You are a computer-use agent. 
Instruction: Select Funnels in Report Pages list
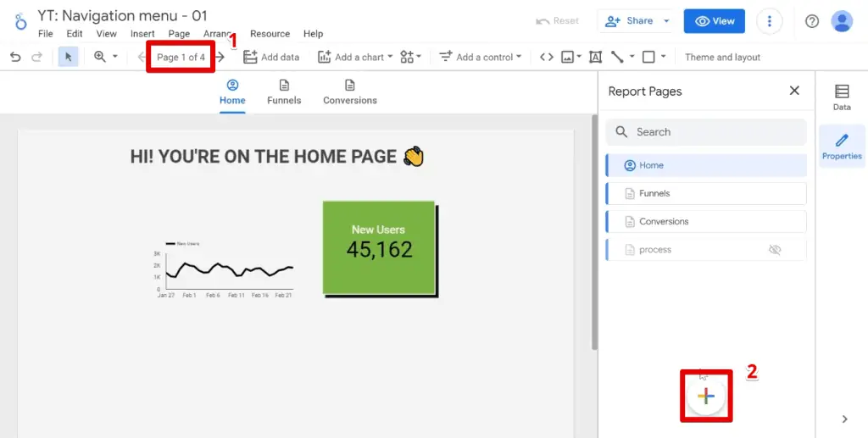(706, 193)
